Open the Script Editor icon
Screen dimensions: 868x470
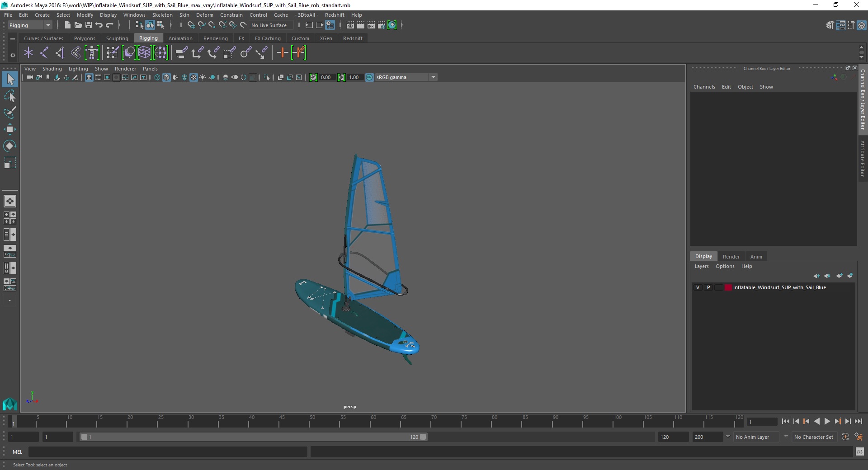point(859,451)
